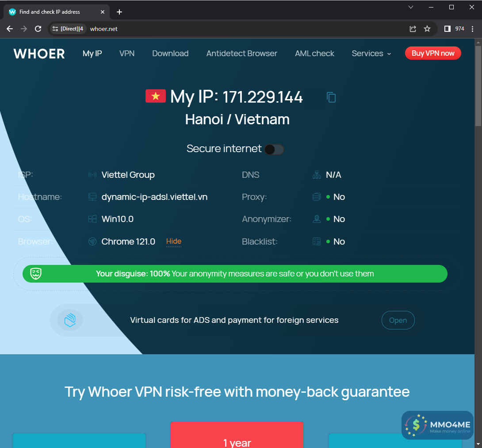Click the page vertical scrollbar thumb
This screenshot has height=448, width=482.
coord(478,86)
